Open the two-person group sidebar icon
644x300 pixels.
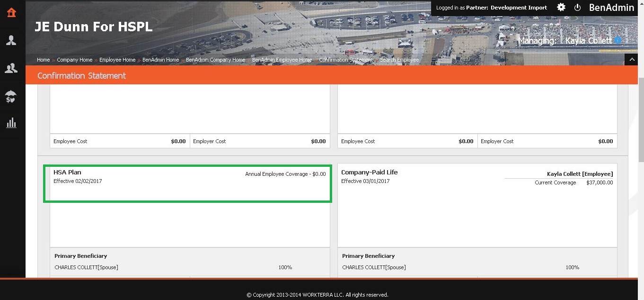tap(11, 69)
